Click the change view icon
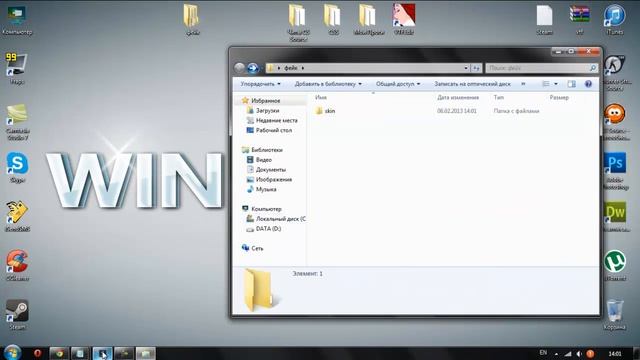 pyautogui.click(x=546, y=84)
